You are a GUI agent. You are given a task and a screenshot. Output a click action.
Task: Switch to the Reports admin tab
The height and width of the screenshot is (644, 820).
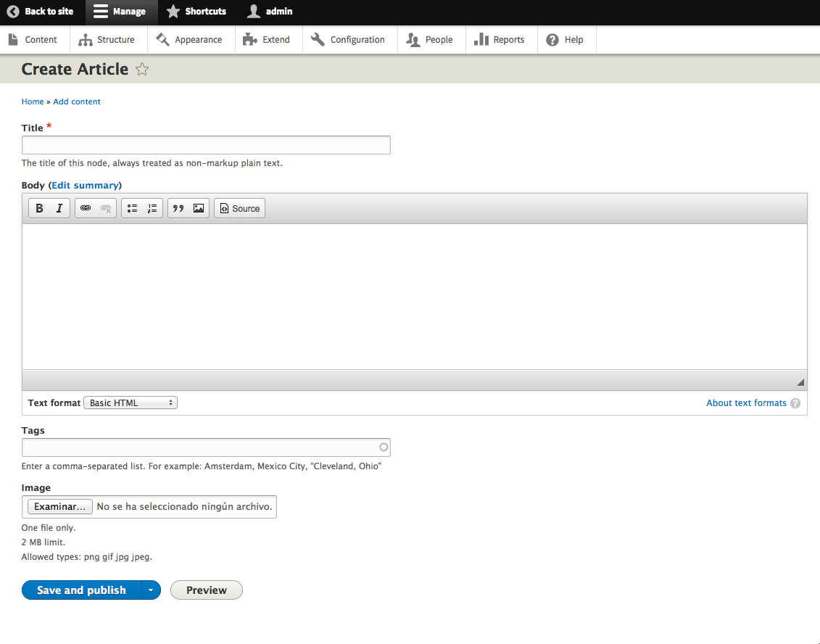[x=501, y=40]
